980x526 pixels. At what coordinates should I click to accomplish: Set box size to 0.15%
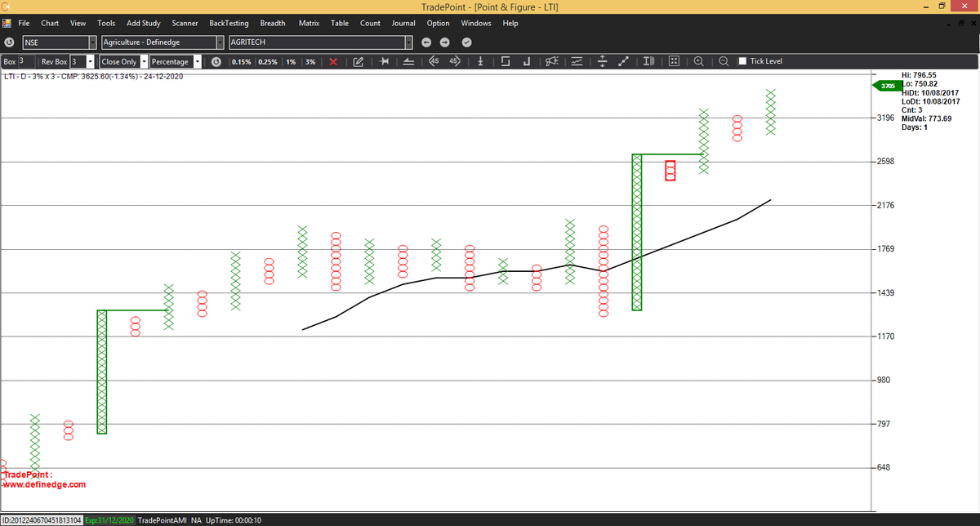click(241, 61)
